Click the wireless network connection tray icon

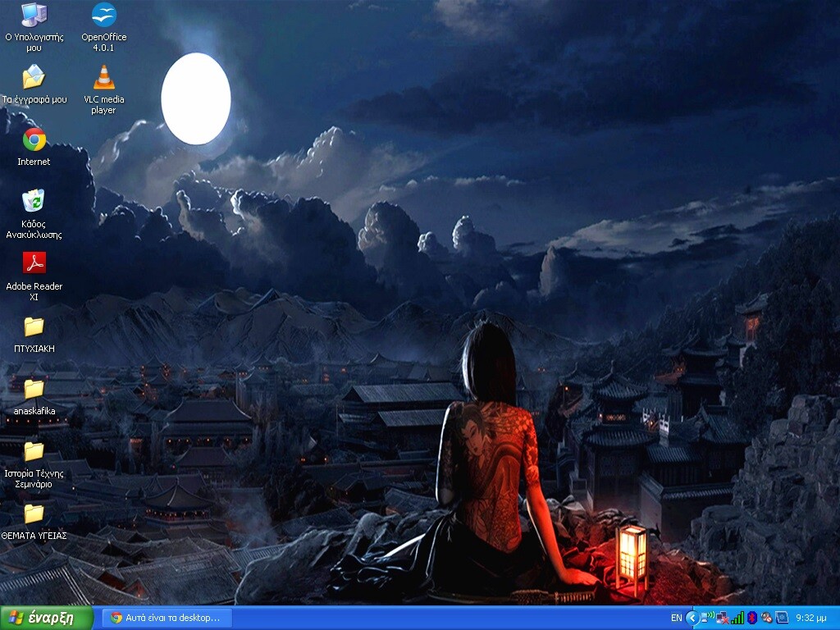pyautogui.click(x=708, y=618)
